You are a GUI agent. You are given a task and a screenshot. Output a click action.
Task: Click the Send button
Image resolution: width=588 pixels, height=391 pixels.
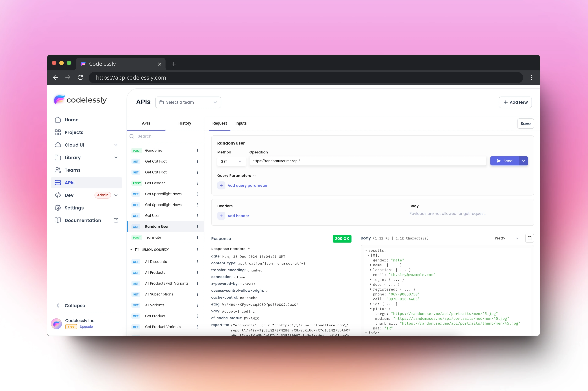point(504,161)
